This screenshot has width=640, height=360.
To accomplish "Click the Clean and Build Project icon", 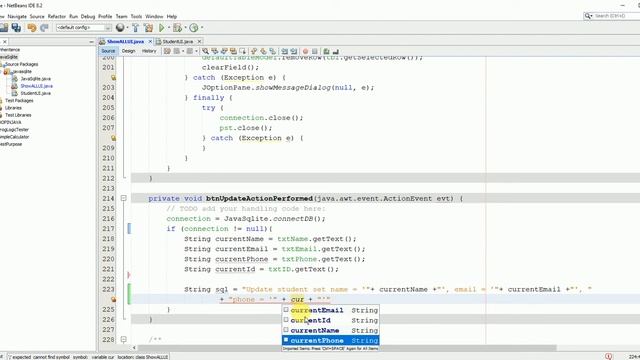I will (x=149, y=27).
